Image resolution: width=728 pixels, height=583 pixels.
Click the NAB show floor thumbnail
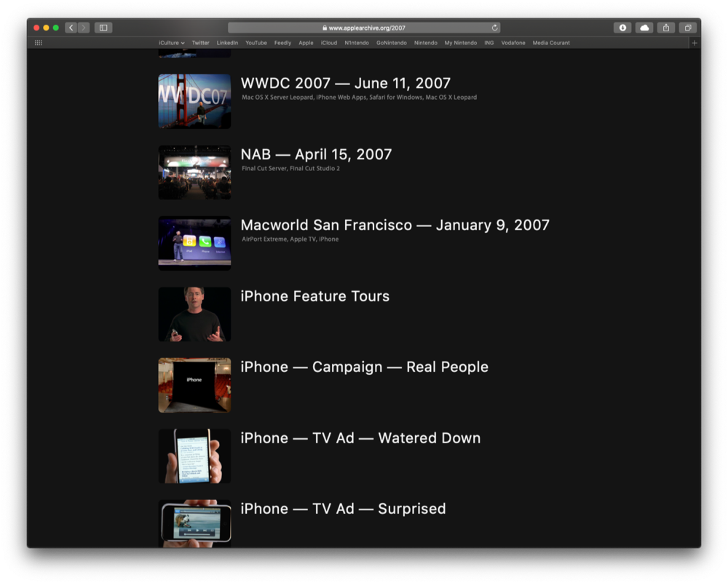[194, 172]
